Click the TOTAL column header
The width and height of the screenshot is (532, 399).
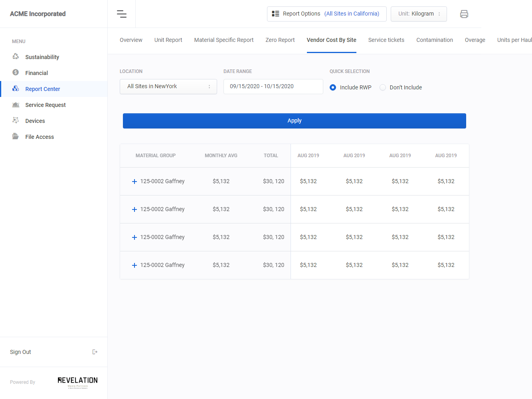[x=271, y=156]
